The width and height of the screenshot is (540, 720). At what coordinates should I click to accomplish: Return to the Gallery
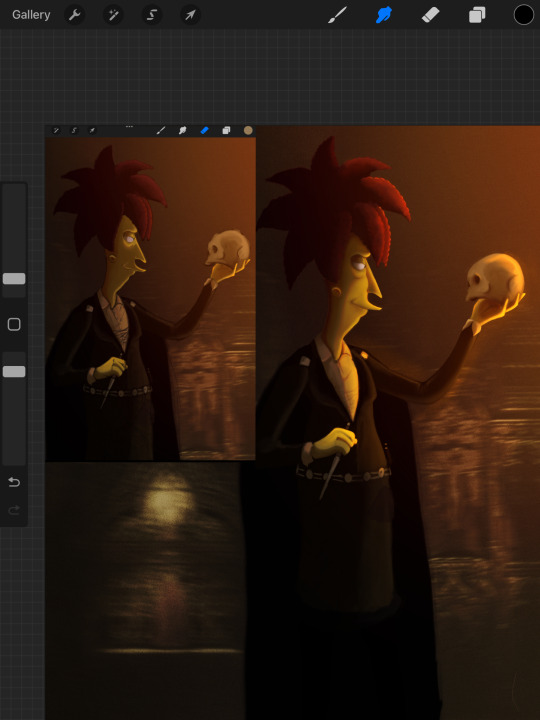[31, 15]
